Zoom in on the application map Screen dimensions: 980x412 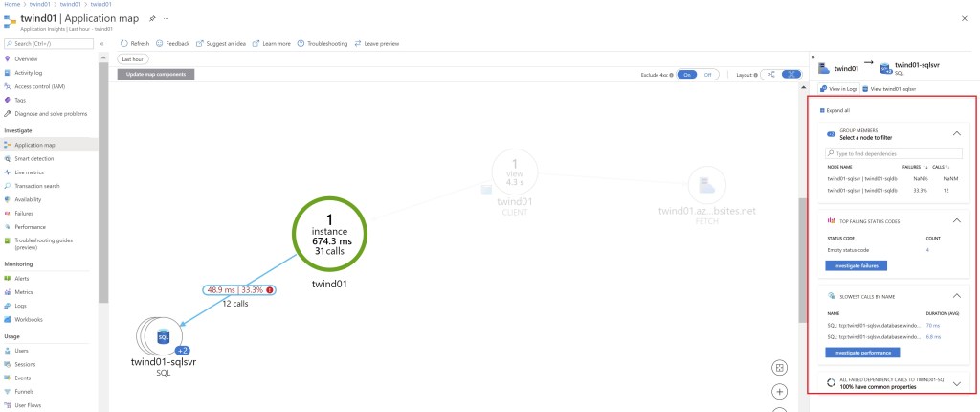coord(780,391)
